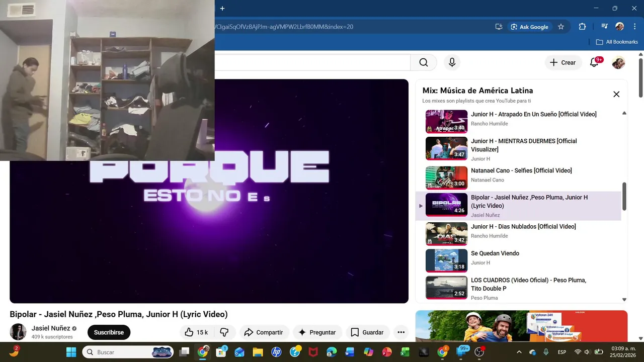Save video with Guardar button
644x362 pixels.
367,332
